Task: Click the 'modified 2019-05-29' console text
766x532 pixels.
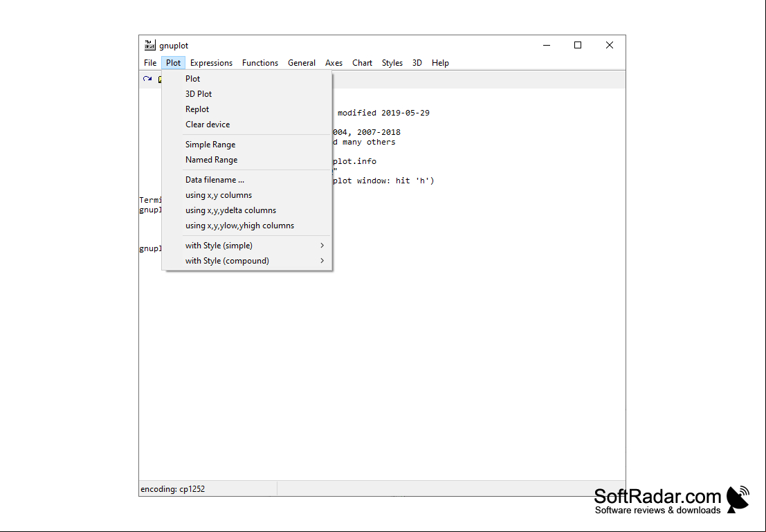Action: click(x=383, y=113)
